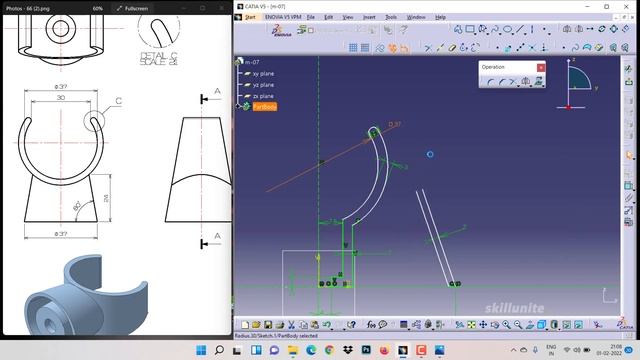Open the Start menu in CATIA

pyautogui.click(x=250, y=17)
